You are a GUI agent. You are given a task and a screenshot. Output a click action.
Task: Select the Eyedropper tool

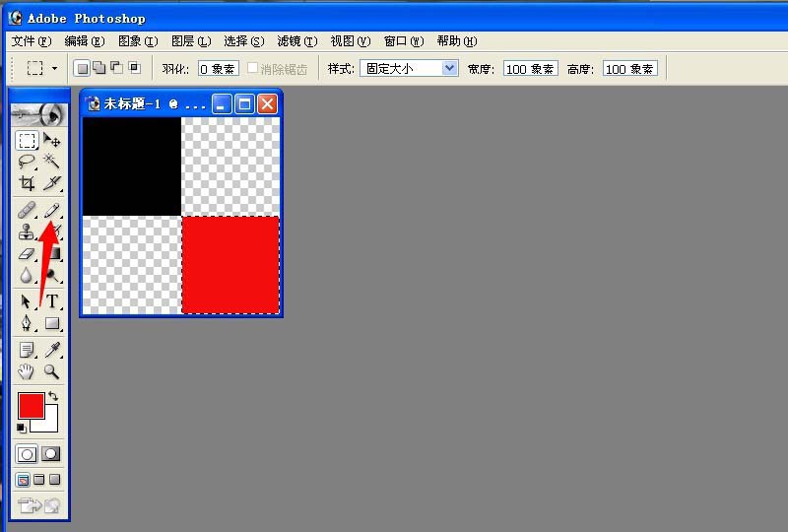[x=52, y=350]
